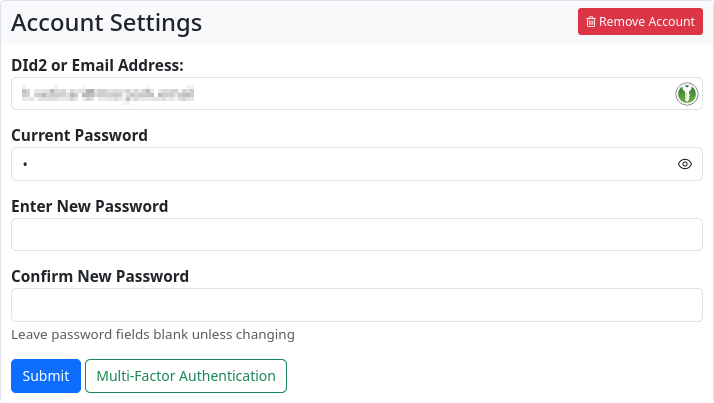714x403 pixels.
Task: Click the 'Current Password' label text
Action: coord(79,135)
